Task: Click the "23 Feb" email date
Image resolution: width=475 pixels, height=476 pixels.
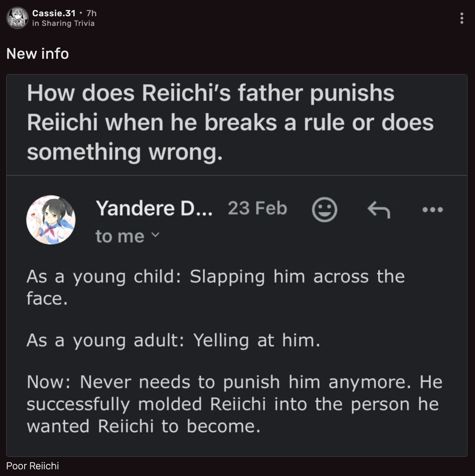Action: click(x=257, y=208)
